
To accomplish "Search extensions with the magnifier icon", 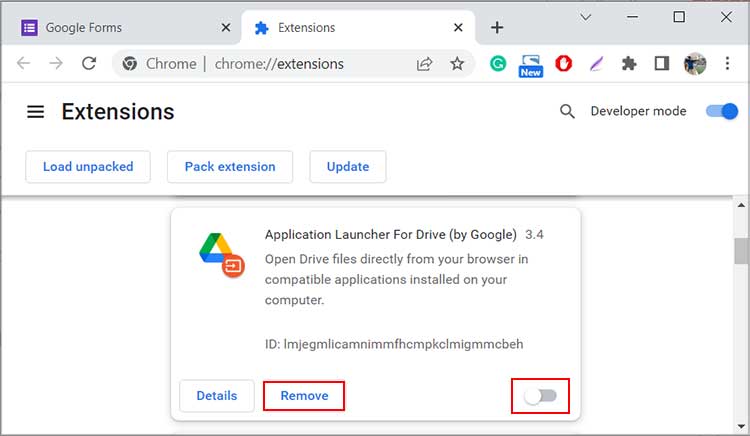I will (x=567, y=111).
